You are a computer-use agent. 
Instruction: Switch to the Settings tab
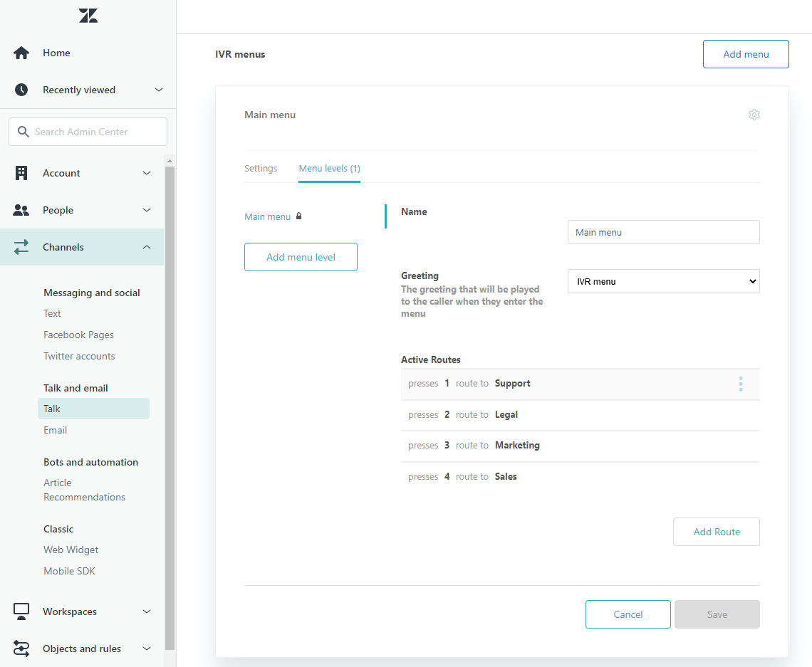261,168
